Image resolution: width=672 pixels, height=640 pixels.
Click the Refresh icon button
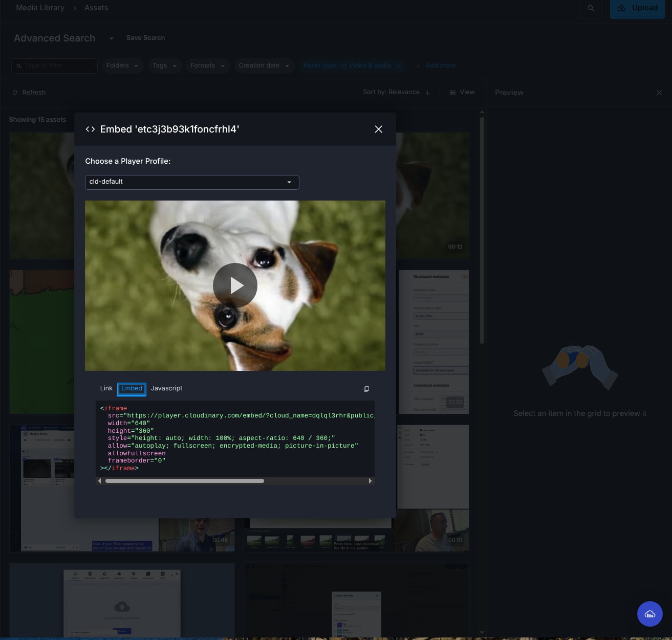(x=15, y=93)
